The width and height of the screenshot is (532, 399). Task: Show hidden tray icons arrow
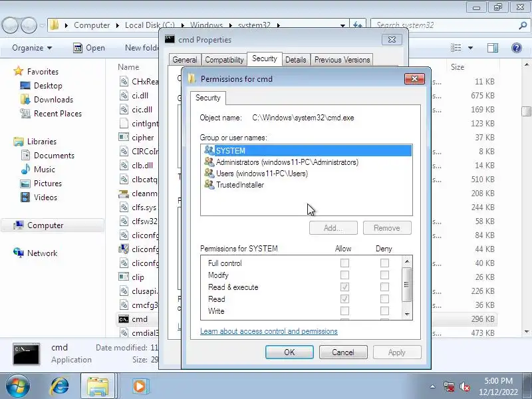433,386
